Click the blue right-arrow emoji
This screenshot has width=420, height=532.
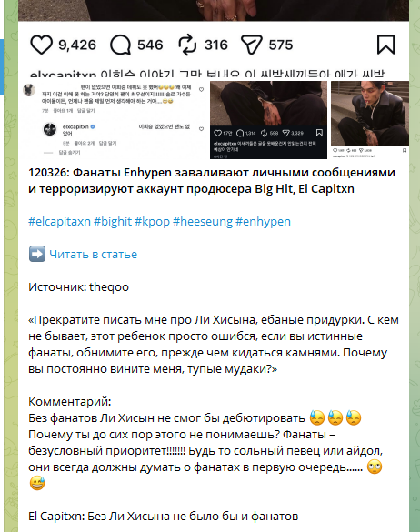coord(37,254)
